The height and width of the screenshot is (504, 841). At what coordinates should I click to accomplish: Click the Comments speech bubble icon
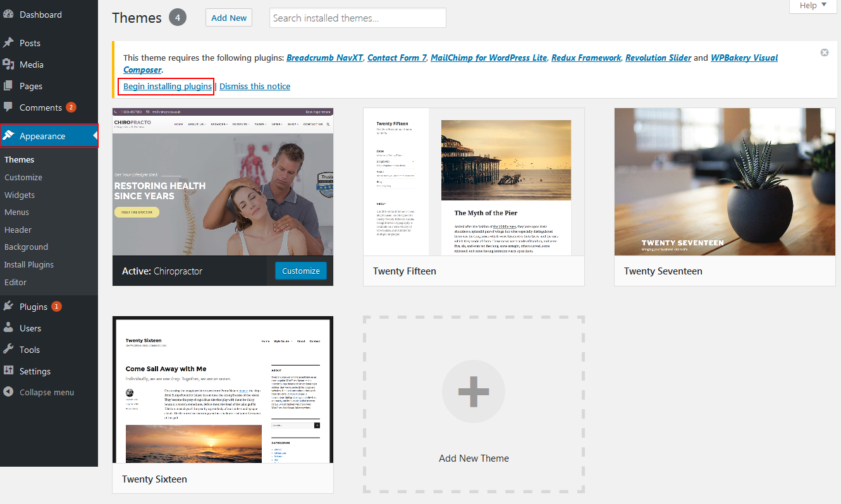click(x=8, y=108)
